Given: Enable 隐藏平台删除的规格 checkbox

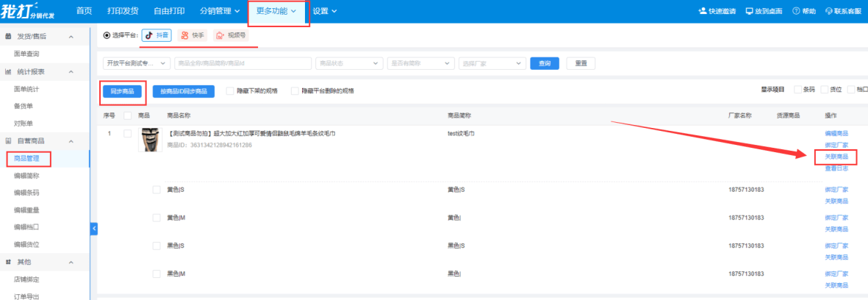Looking at the screenshot, I should (x=295, y=91).
